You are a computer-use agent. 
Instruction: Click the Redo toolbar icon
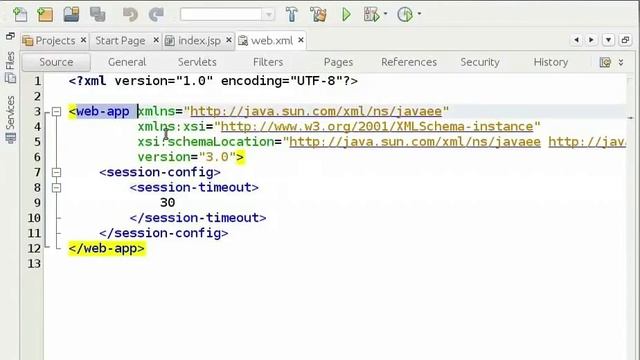[156, 14]
